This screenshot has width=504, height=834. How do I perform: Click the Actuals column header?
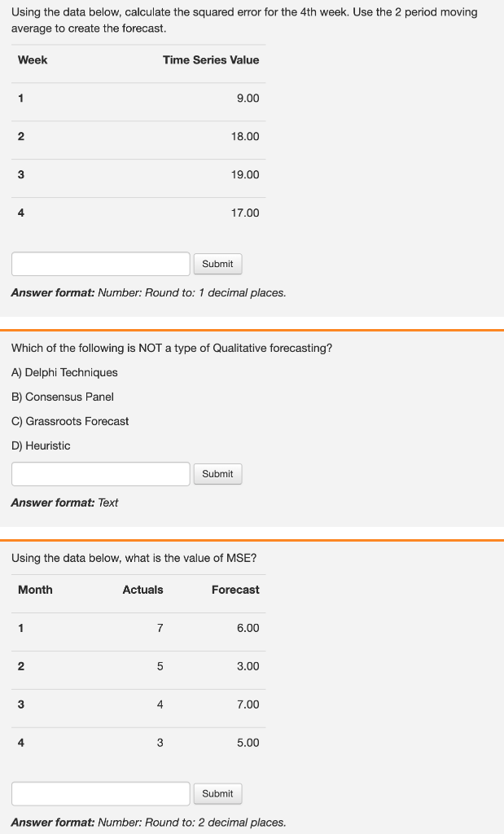coord(142,590)
